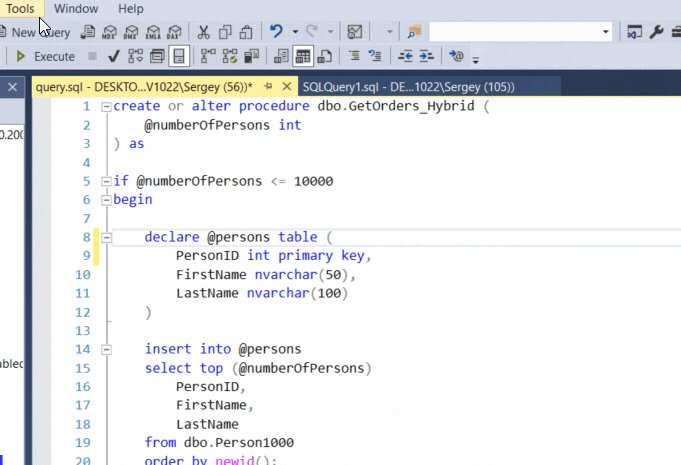Close the query.sql tab

pos(287,86)
